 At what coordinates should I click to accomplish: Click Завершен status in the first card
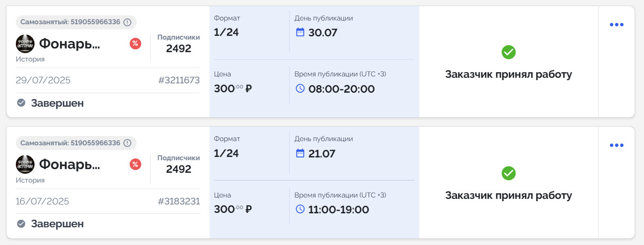click(x=57, y=103)
